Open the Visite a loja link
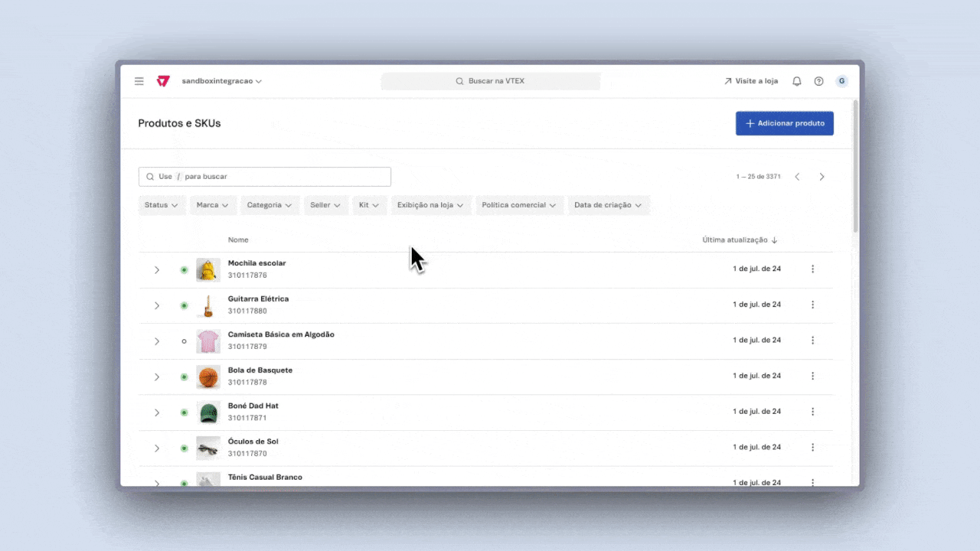Viewport: 980px width, 551px height. 750,81
